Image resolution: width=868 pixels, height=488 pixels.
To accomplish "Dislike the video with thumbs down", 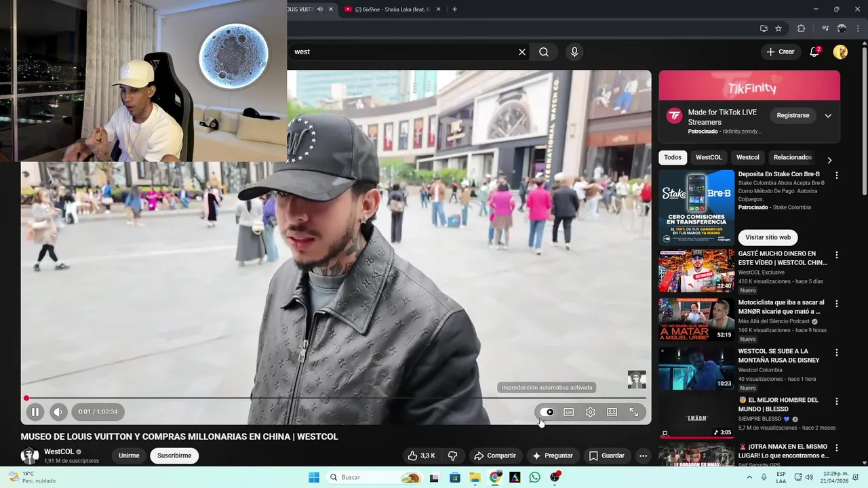I will [453, 455].
